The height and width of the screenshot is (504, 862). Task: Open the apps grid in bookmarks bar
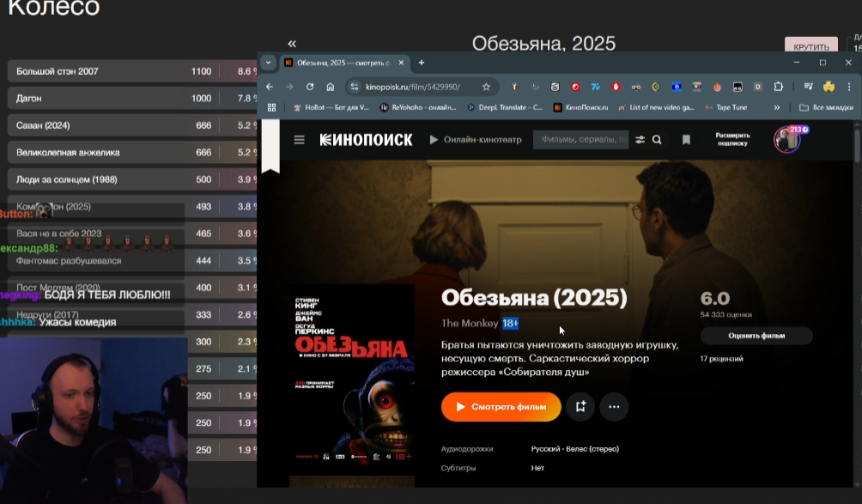click(271, 107)
